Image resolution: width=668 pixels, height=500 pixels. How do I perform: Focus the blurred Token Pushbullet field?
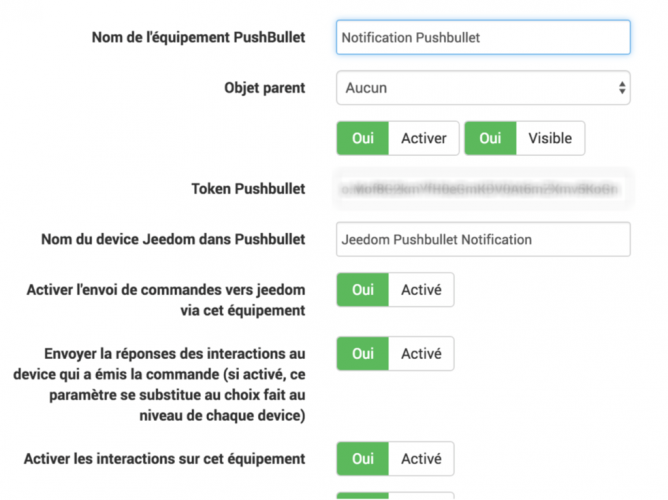(483, 189)
